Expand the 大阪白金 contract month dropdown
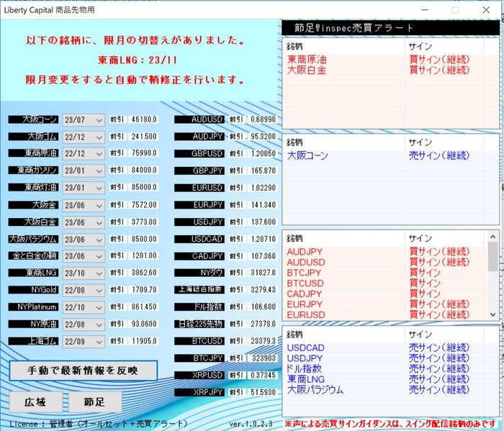 84,222
